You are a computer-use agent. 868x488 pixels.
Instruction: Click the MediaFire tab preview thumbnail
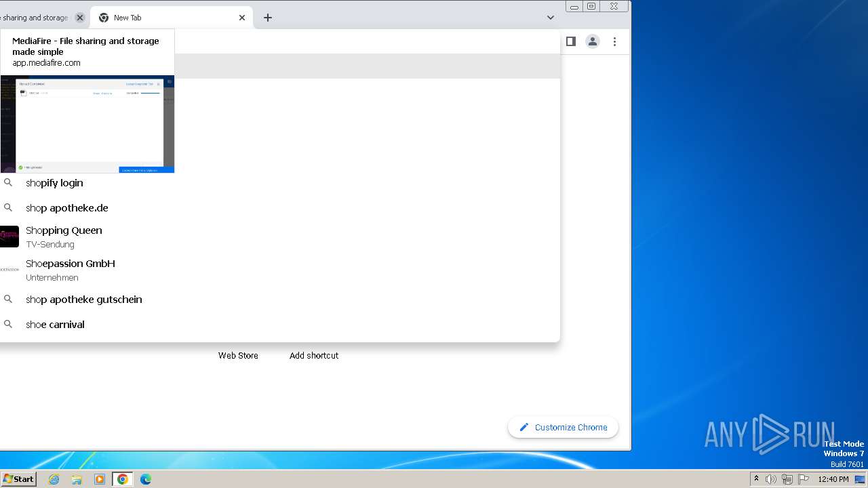tap(87, 124)
